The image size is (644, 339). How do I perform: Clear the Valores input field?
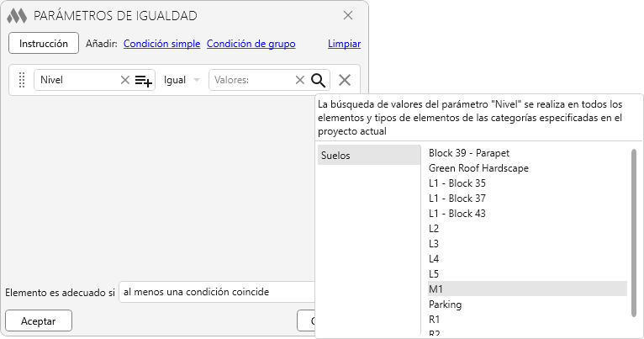299,80
